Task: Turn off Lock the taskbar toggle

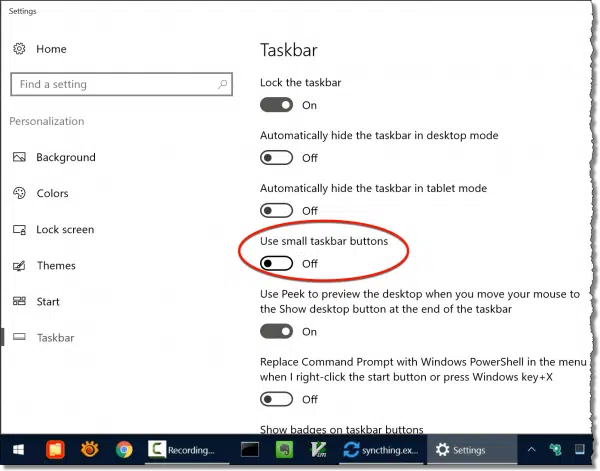Action: coord(276,105)
